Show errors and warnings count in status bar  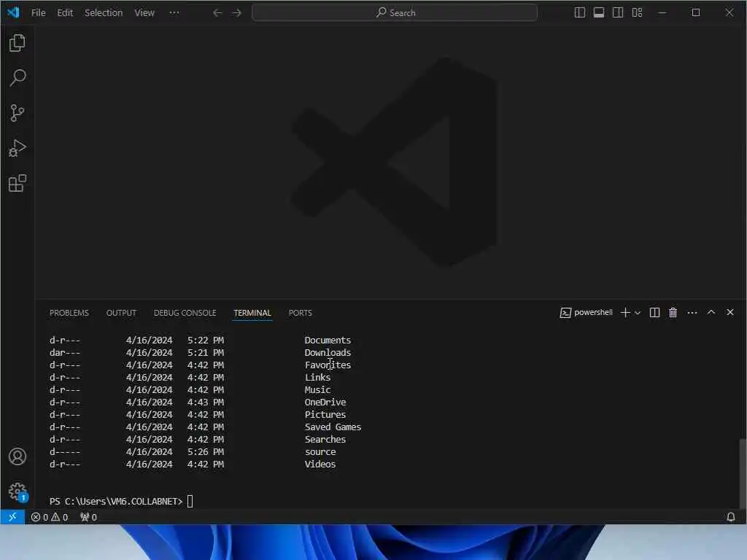click(50, 517)
